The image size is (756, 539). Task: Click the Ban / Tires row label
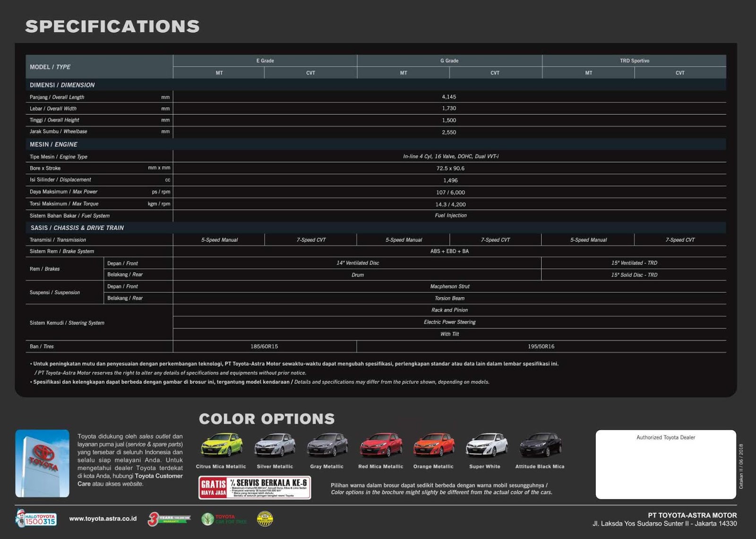(x=42, y=346)
